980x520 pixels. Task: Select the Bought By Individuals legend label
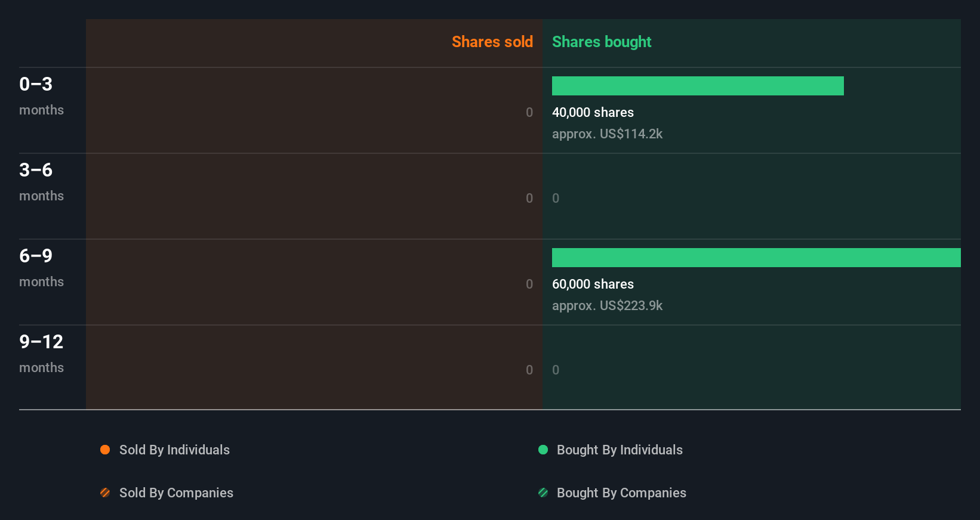click(x=620, y=450)
